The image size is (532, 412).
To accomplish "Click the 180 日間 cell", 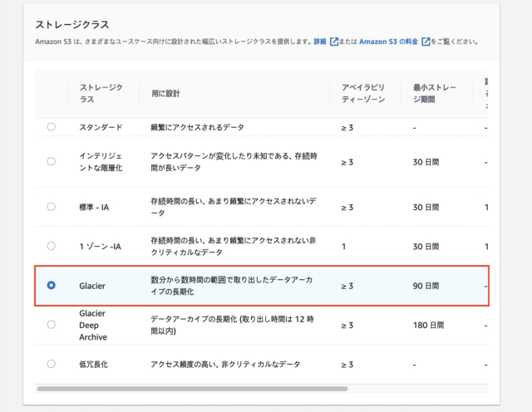I will [x=428, y=325].
